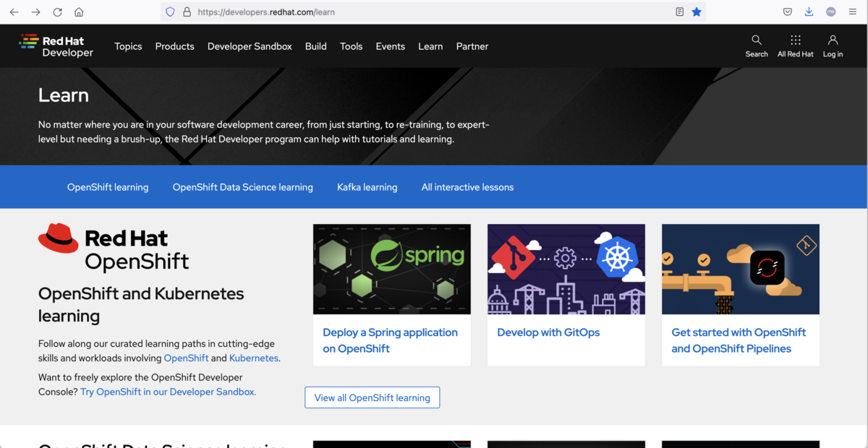The image size is (868, 448).
Task: Click the Firefox account avatar icon
Action: click(x=831, y=12)
